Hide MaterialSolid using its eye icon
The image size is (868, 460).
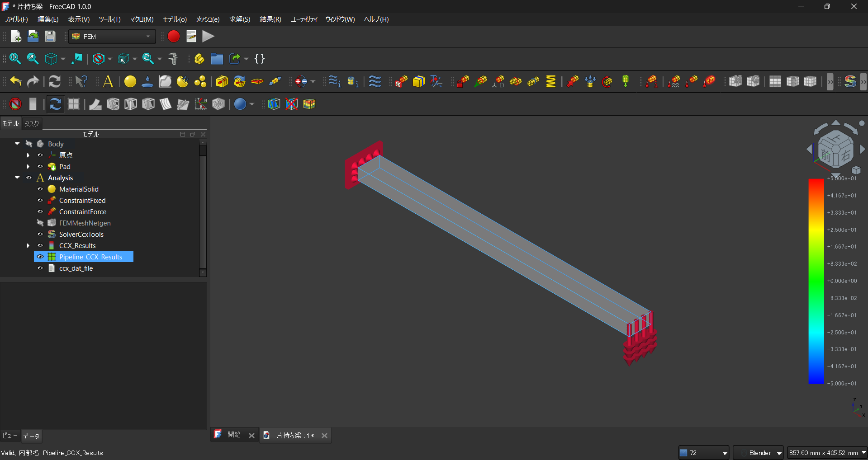coord(40,189)
